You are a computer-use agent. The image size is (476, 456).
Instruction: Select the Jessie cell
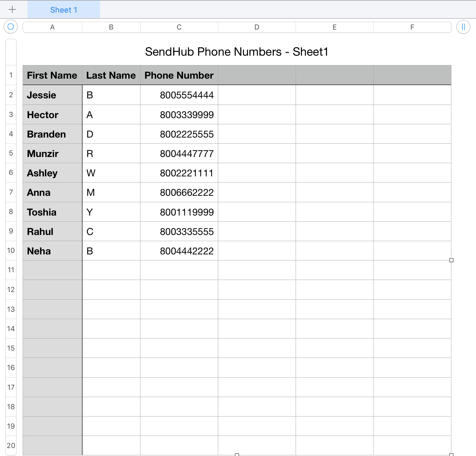(52, 95)
